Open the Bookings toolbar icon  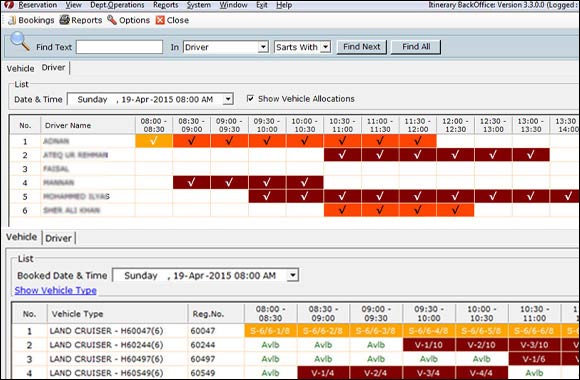pos(12,20)
